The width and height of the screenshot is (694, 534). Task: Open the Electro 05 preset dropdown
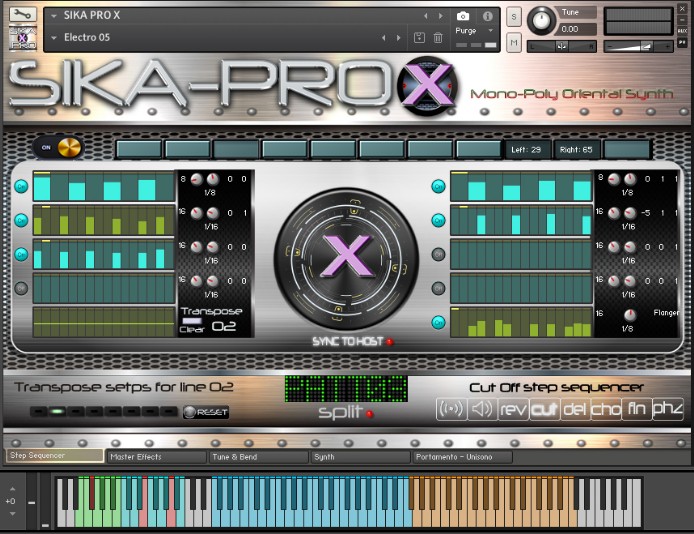[x=54, y=38]
